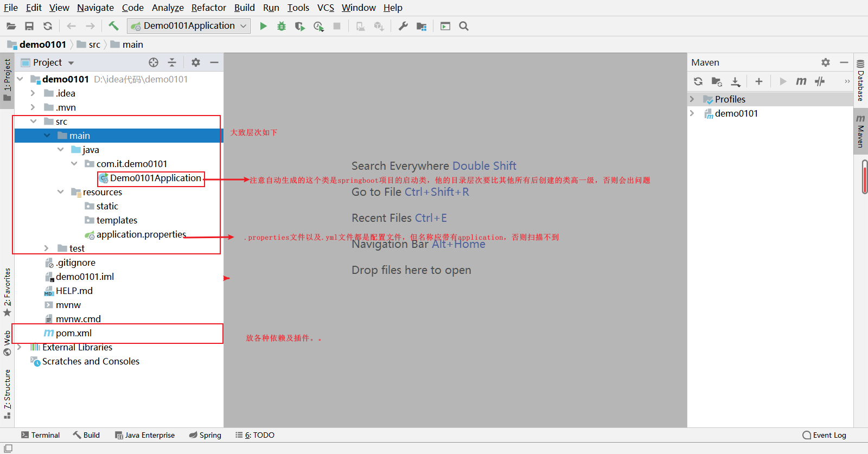Download Sources and Documentation in Maven panel
This screenshot has width=868, height=454.
[x=735, y=81]
